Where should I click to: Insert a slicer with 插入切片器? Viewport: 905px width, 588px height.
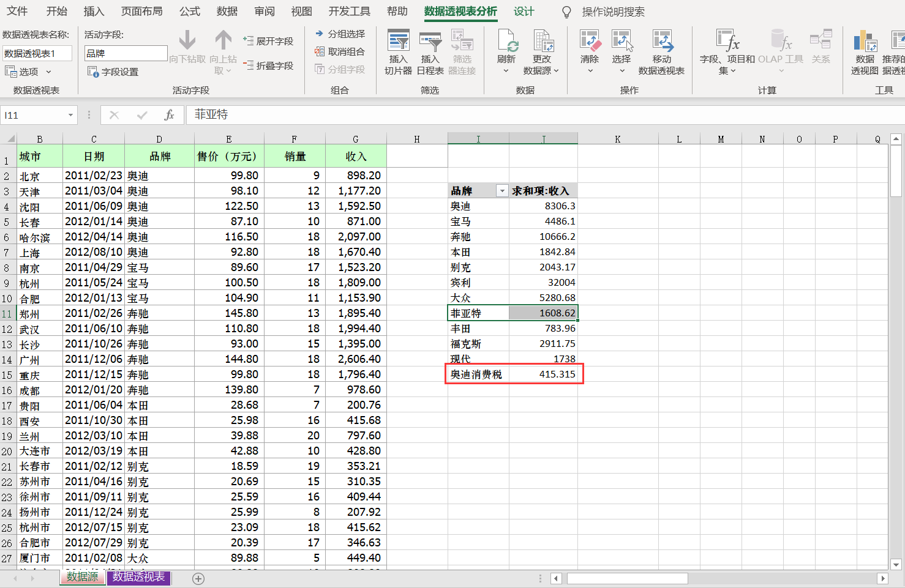click(x=398, y=53)
